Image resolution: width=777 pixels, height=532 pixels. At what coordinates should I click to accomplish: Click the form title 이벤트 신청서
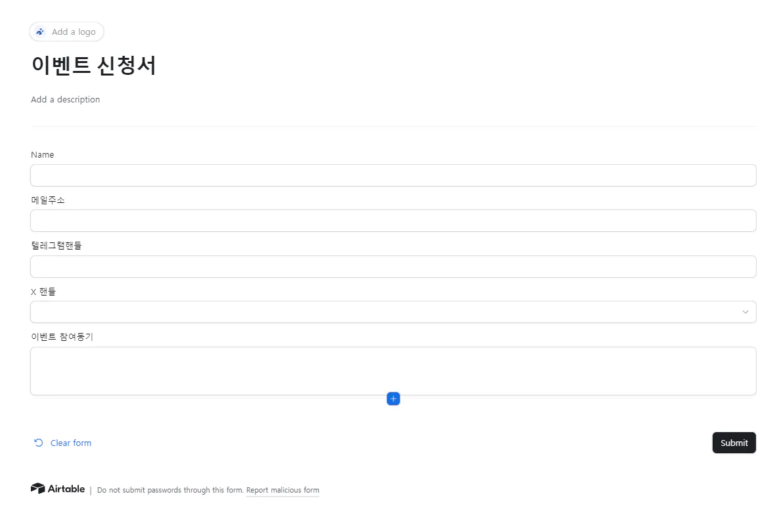[x=93, y=66]
